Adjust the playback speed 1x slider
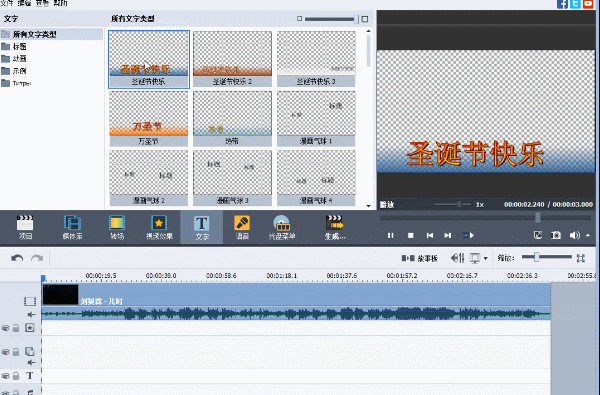Viewport: 600px width, 395px height. pyautogui.click(x=458, y=204)
